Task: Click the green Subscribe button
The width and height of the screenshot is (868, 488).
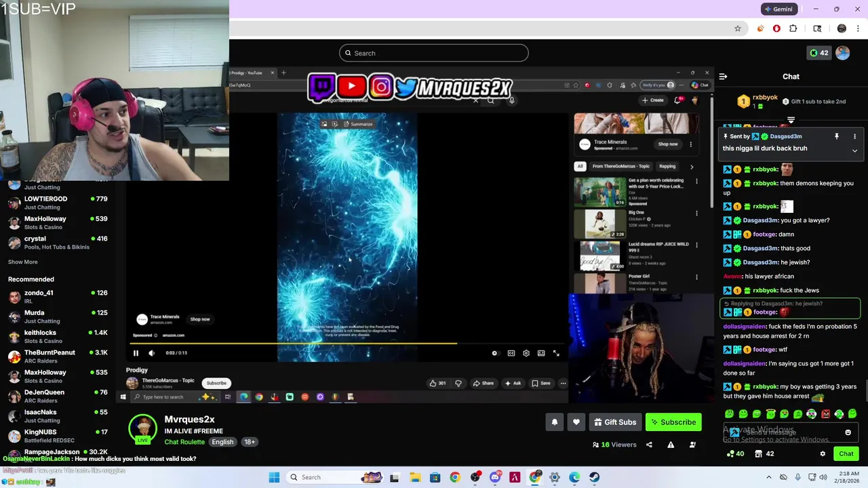Action: (673, 422)
